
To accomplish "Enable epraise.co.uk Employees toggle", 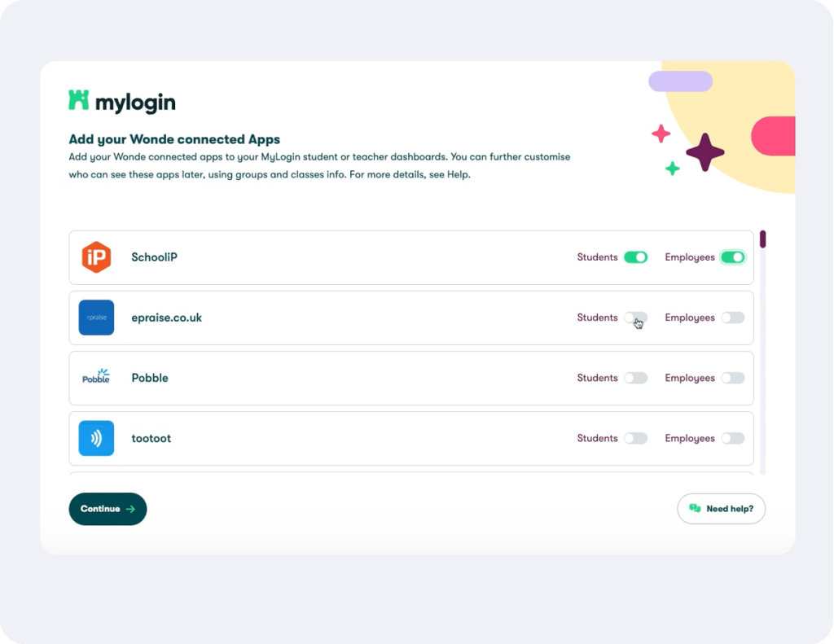I will [x=733, y=318].
